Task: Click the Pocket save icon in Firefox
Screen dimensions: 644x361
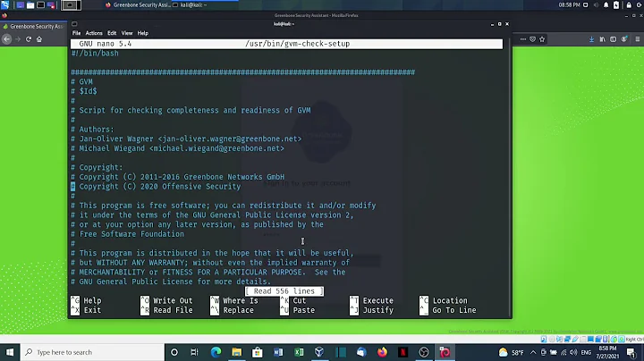Action: [x=532, y=39]
